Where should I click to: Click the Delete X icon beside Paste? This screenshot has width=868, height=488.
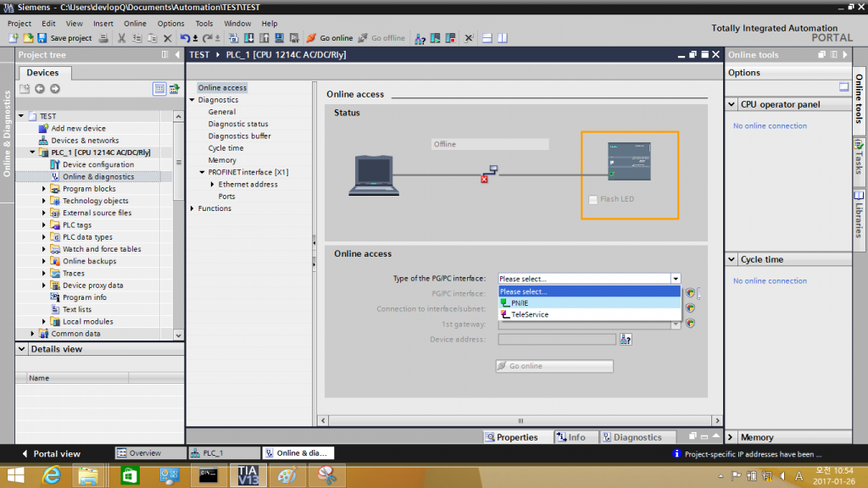coord(168,38)
